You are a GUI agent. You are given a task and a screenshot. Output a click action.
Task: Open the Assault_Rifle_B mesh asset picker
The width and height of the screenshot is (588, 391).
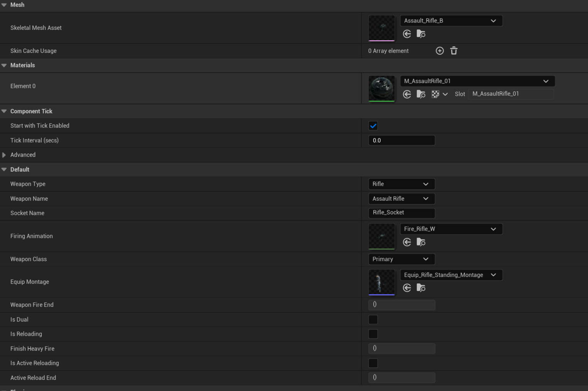(451, 21)
